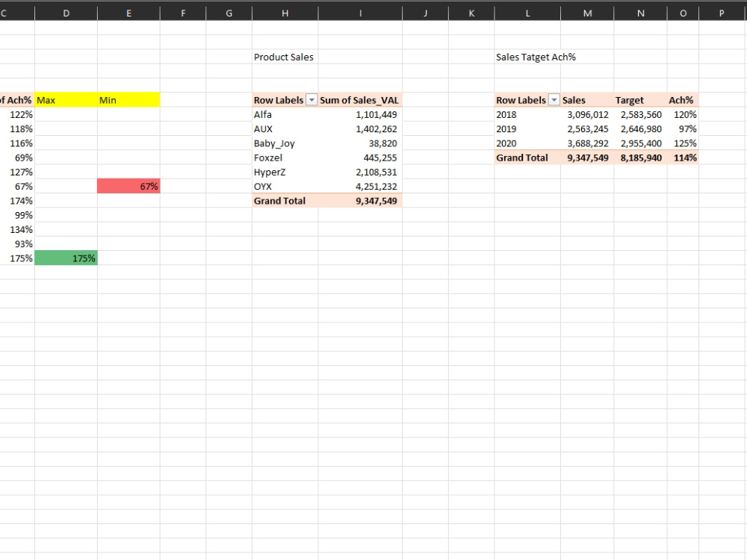The width and height of the screenshot is (747, 560).
Task: Click the Product Sales title cell
Action: 284,57
